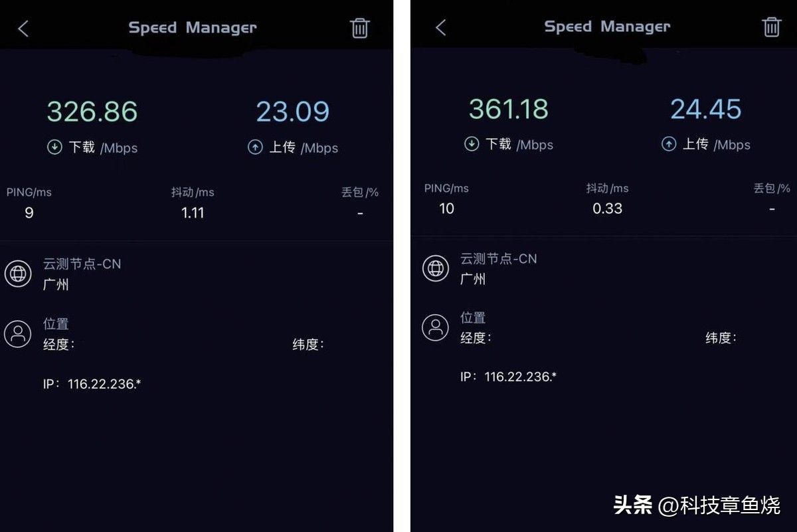Tap the globe node icon in right panel
Screen dimensions: 797x532
436,268
